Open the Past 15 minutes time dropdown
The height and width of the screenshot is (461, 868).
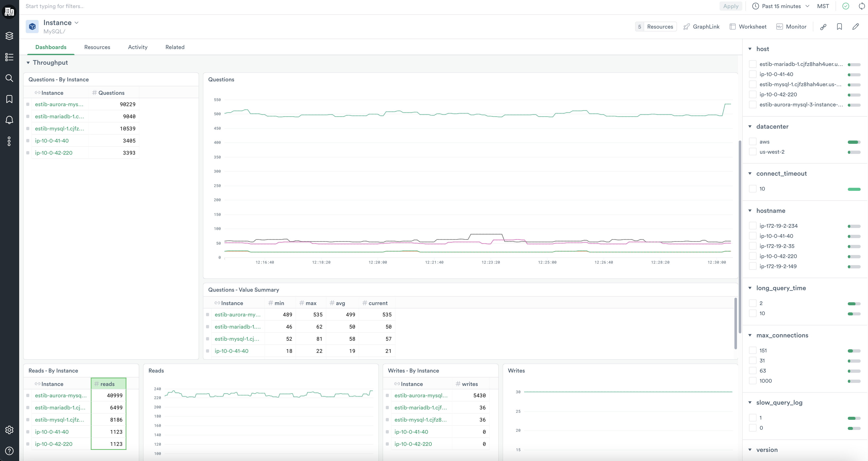(x=781, y=6)
